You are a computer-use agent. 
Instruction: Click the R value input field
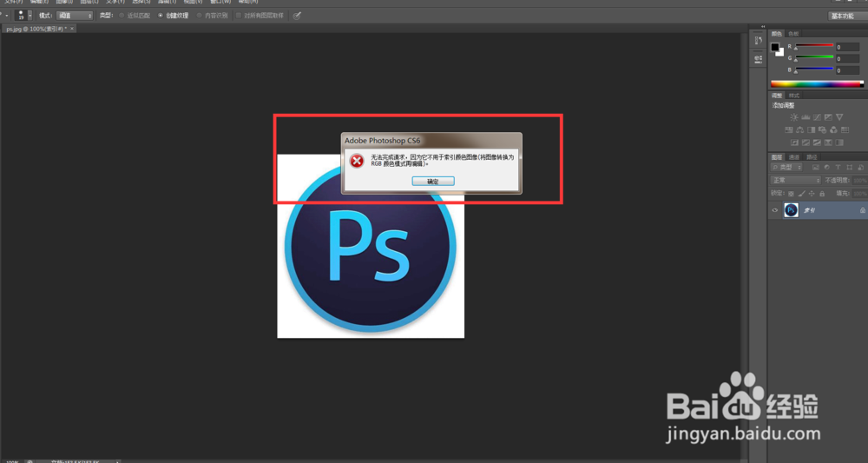847,47
